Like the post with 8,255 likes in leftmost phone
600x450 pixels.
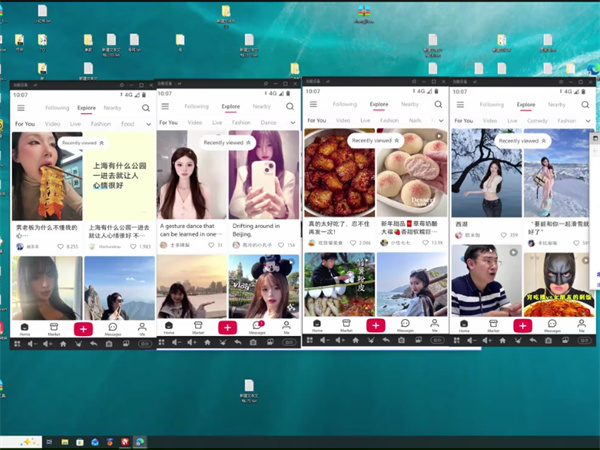[x=60, y=247]
